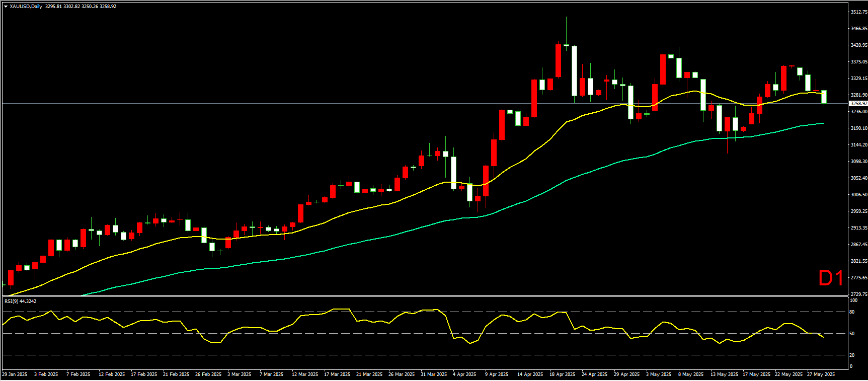This screenshot has width=868, height=381.
Task: Click the 3 Feb 2025 date label
Action: click(x=46, y=374)
